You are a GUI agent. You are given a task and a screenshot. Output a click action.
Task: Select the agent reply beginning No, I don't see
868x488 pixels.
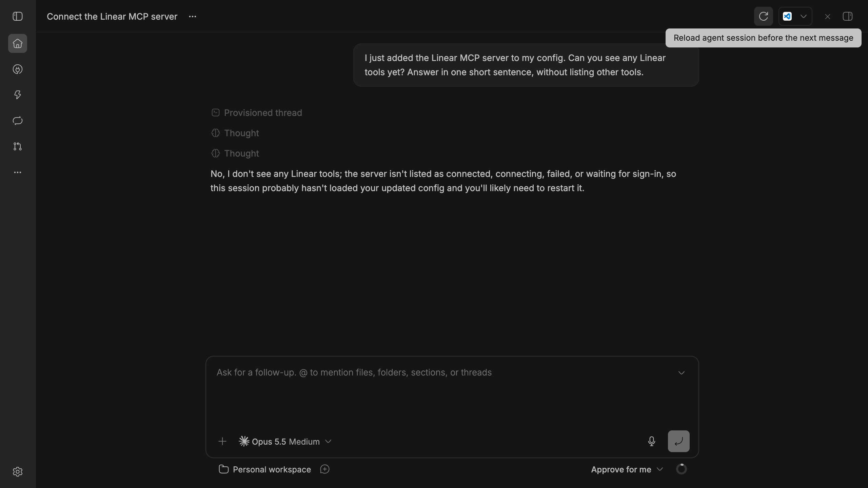point(443,181)
